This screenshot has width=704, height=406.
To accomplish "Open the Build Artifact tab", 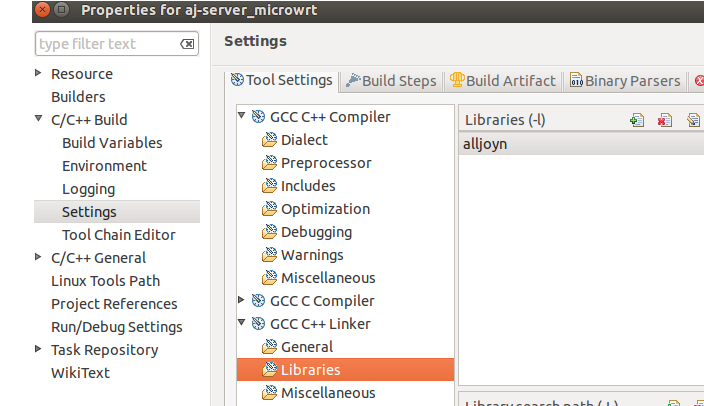I will click(x=503, y=81).
